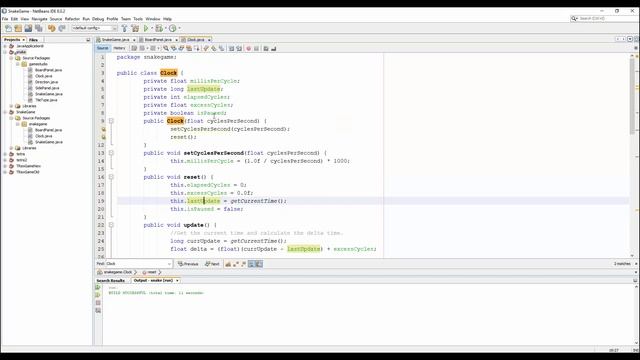The width and height of the screenshot is (640, 360).
Task: Open Profile Project dropdown arrow
Action: point(179,28)
